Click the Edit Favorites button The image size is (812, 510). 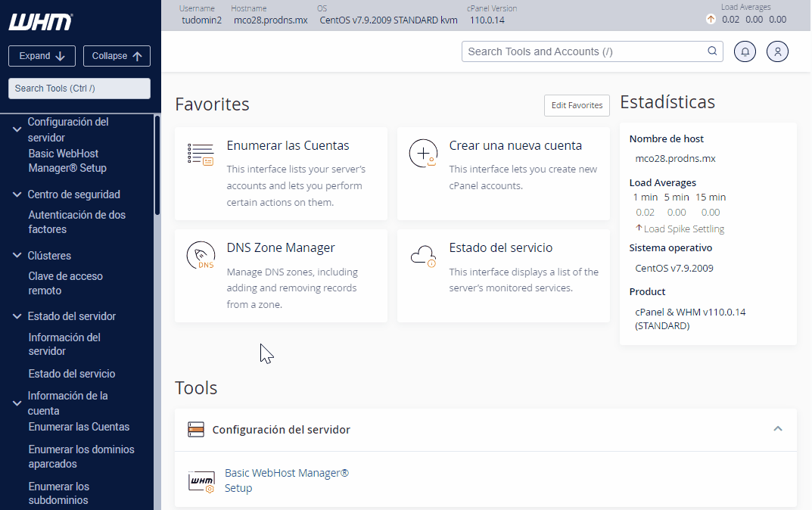click(577, 106)
